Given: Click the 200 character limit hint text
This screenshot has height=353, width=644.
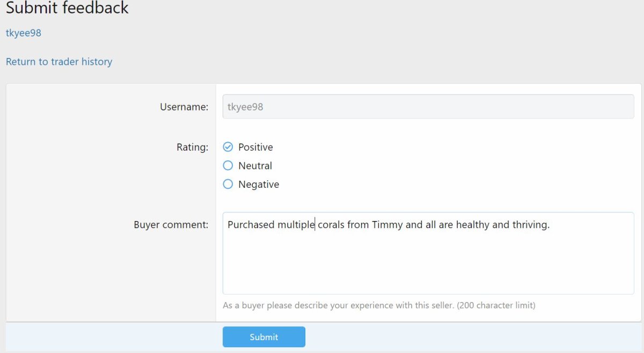Looking at the screenshot, I should click(x=379, y=305).
